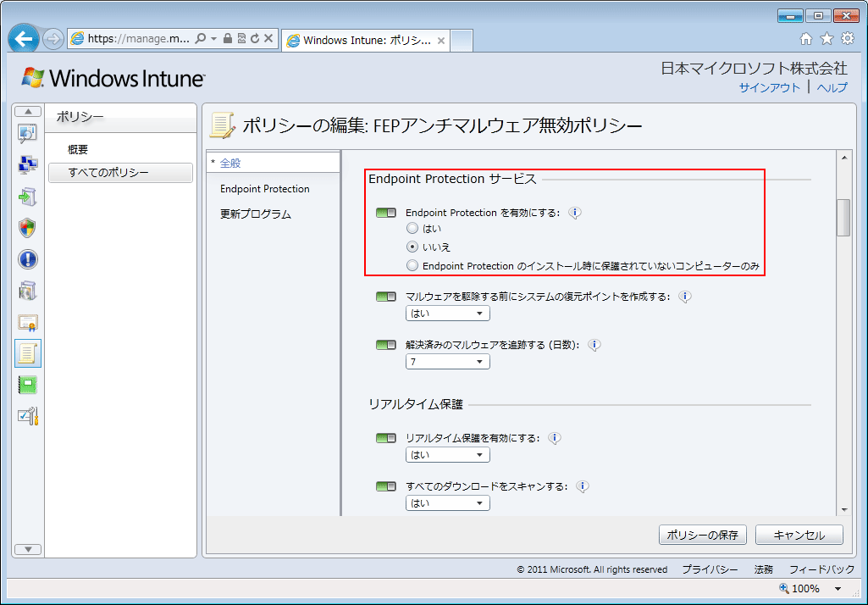This screenshot has height=605, width=868.
Task: Toggle switch for Endpoint Protection を有効にする
Action: [386, 213]
